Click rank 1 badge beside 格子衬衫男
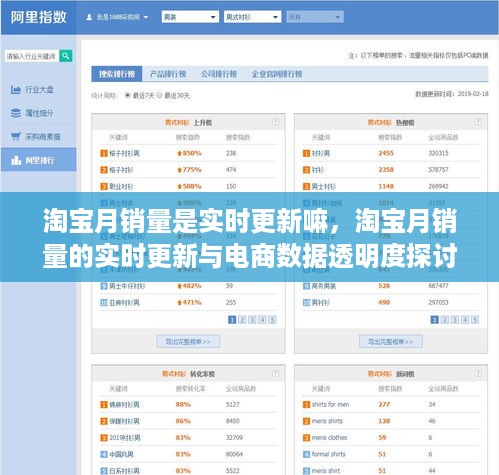The height and width of the screenshot is (475, 499). pos(104,153)
